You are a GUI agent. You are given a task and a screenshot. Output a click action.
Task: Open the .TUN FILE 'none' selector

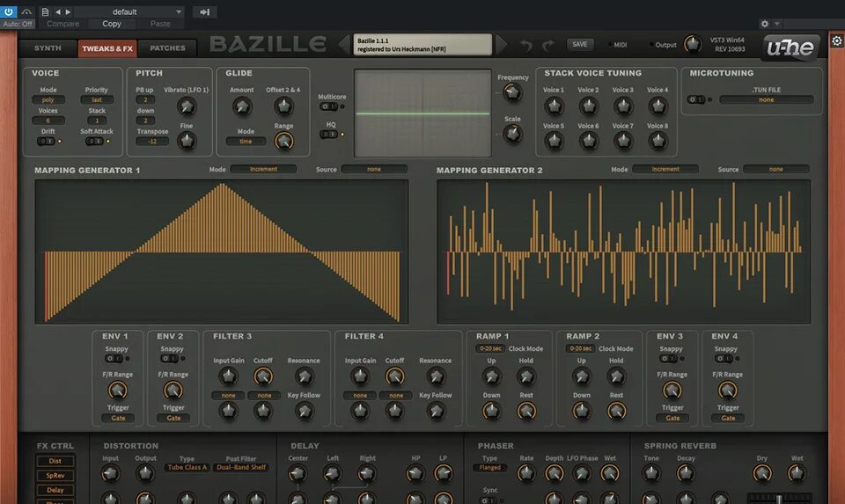click(767, 99)
